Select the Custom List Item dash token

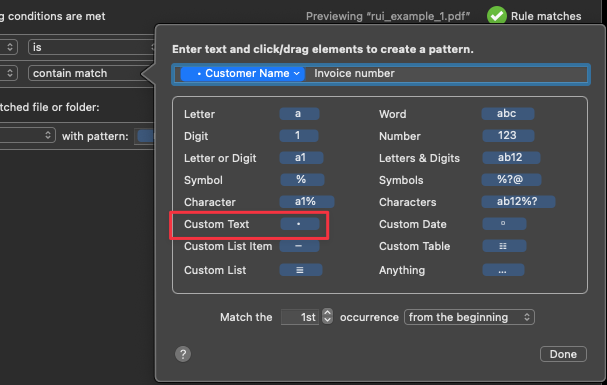[x=299, y=246]
